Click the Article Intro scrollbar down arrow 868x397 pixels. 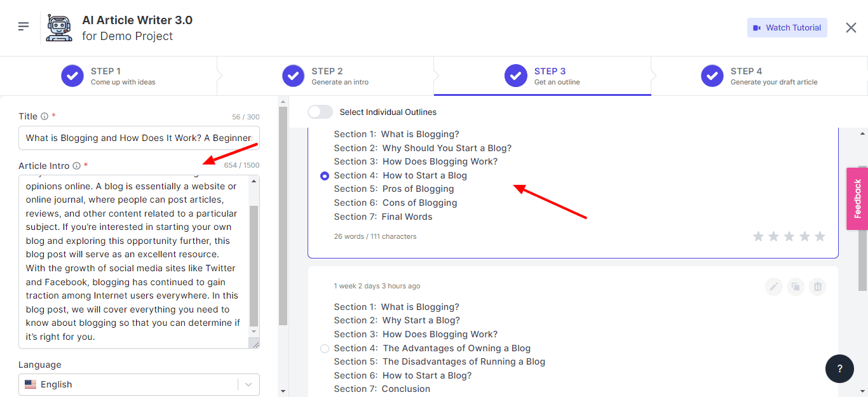click(x=254, y=332)
